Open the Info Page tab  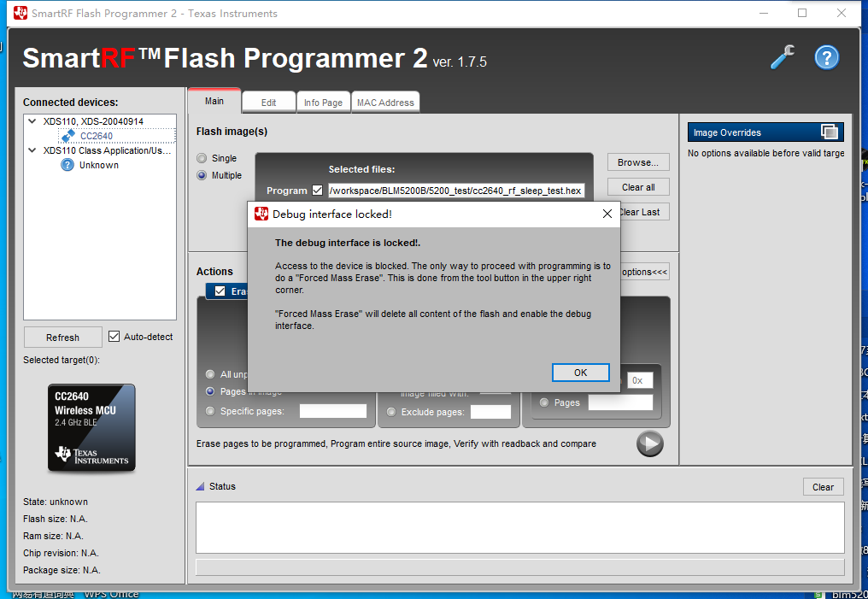(323, 103)
